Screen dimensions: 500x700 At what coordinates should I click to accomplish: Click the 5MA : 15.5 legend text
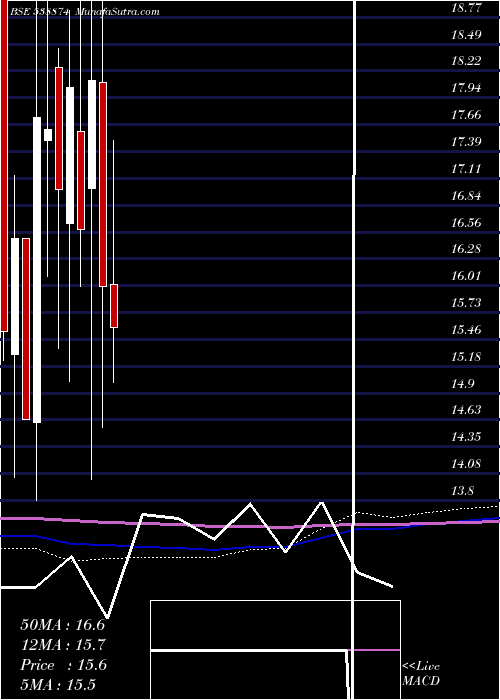pyautogui.click(x=58, y=685)
